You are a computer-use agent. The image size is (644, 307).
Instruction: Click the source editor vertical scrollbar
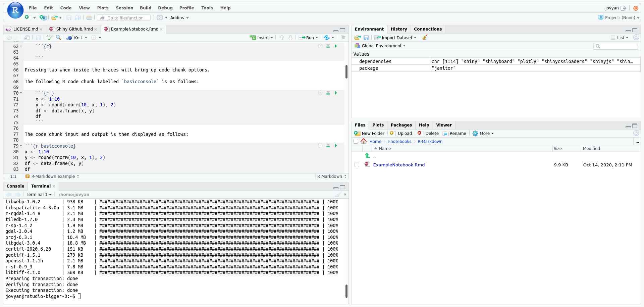click(346, 72)
